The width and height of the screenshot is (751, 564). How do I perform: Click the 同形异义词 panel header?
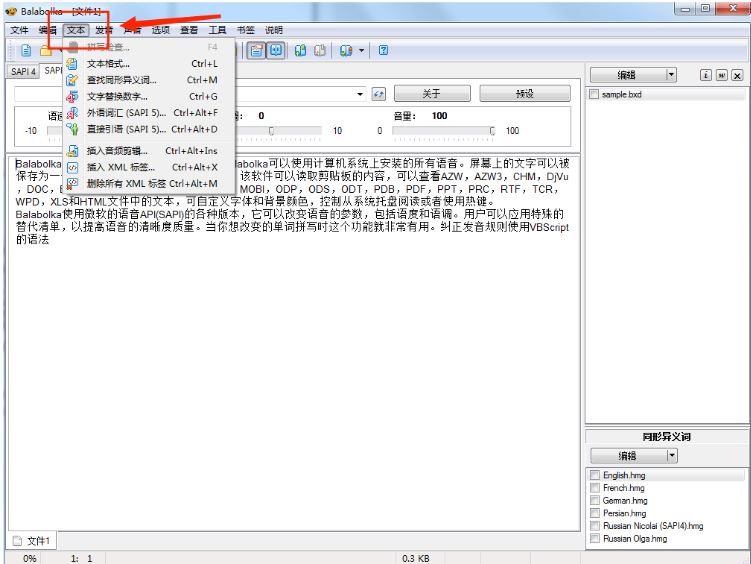(x=666, y=436)
